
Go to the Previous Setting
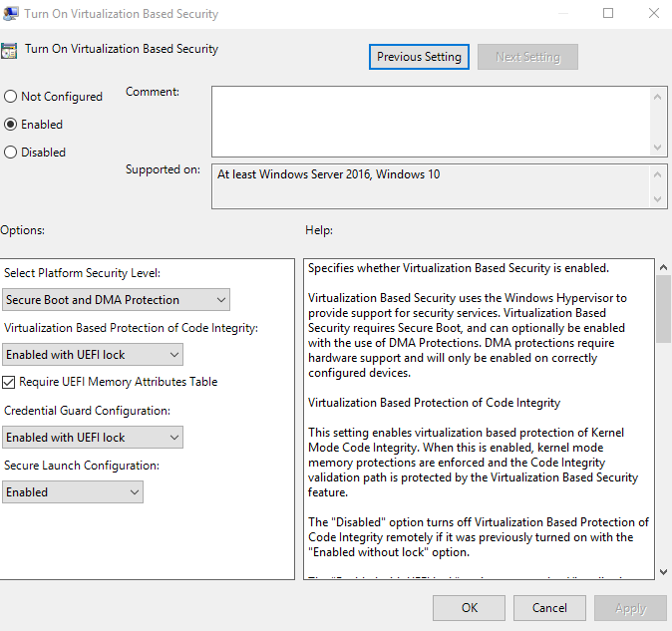pos(419,57)
